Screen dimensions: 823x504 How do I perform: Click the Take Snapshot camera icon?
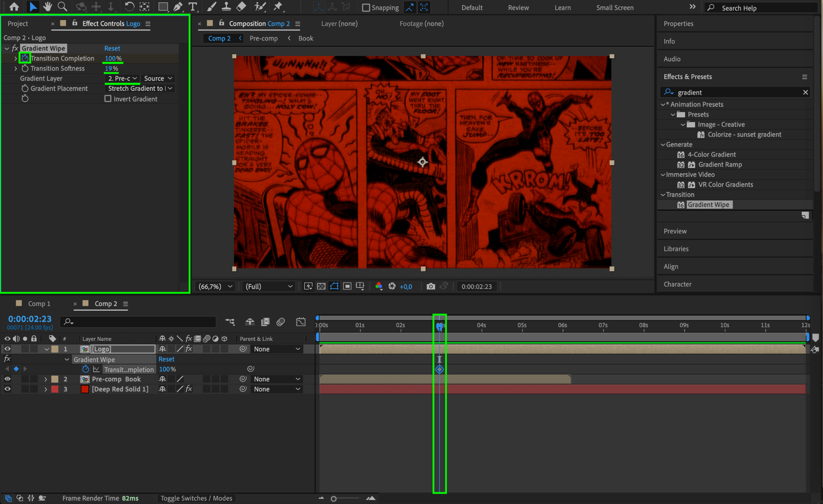pyautogui.click(x=431, y=286)
